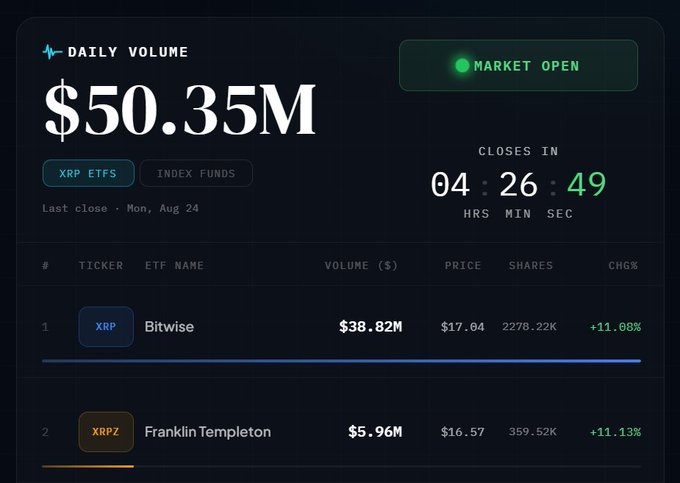This screenshot has width=680, height=483.
Task: Sort by the CHG% column header
Action: click(623, 265)
